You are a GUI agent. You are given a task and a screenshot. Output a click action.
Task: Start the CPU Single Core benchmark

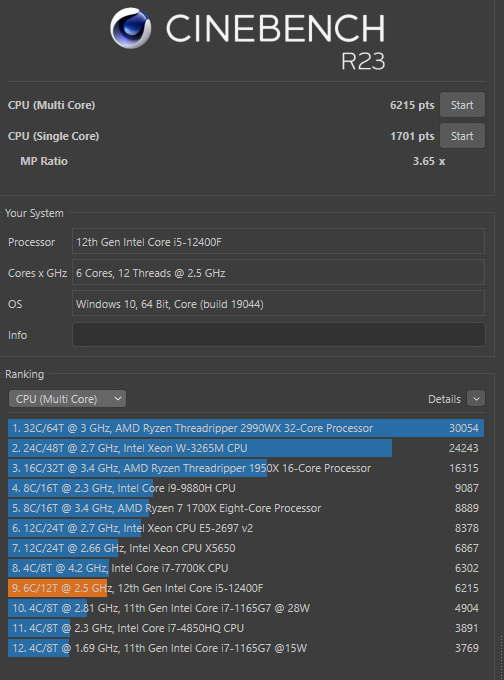(x=462, y=136)
